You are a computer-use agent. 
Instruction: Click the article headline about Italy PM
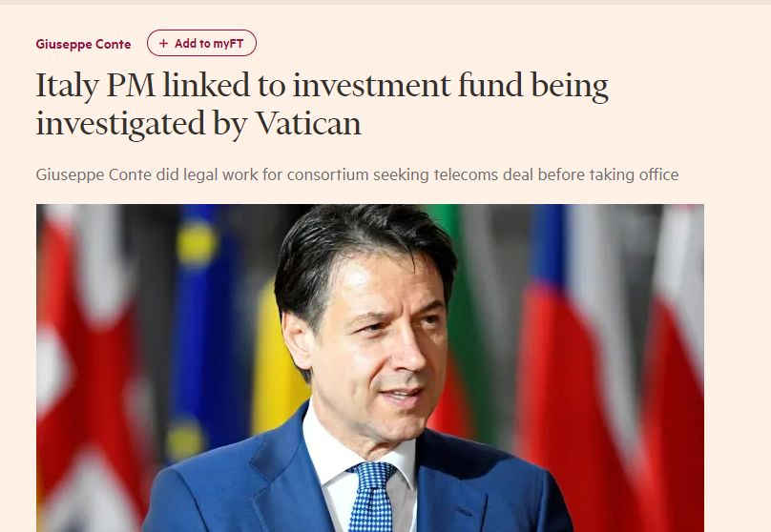[322, 105]
